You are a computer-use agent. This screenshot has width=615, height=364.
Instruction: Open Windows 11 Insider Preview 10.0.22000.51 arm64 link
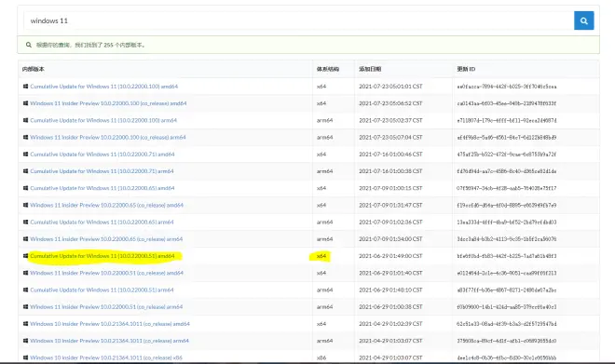click(x=106, y=306)
